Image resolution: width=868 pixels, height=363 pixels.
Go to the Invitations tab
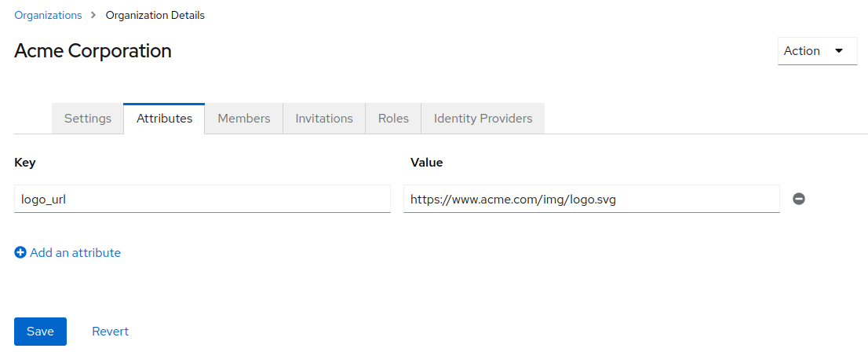click(324, 119)
